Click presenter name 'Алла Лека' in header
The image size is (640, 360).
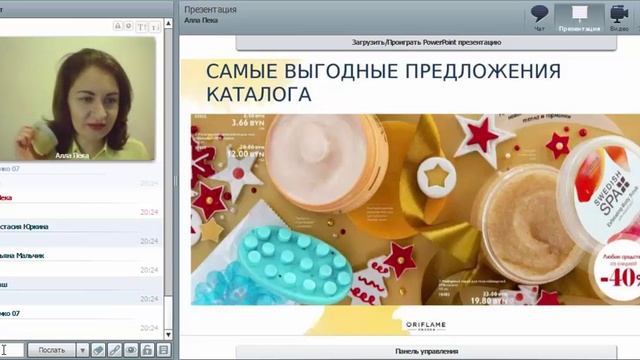(x=201, y=20)
